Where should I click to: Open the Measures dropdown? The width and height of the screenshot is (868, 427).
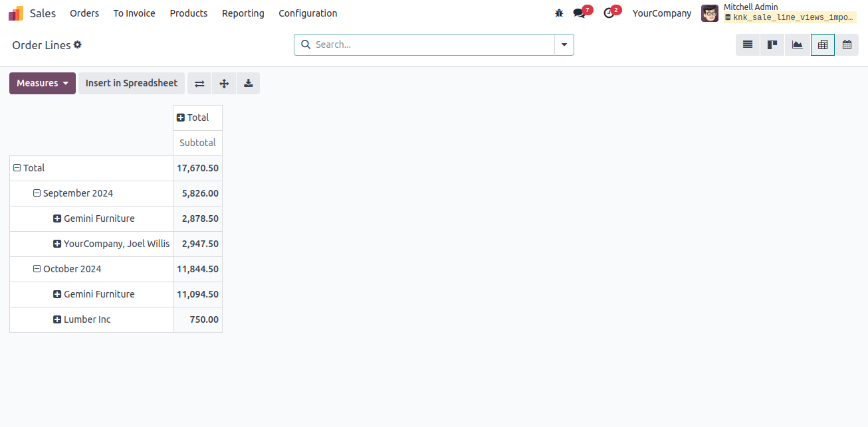pyautogui.click(x=43, y=83)
